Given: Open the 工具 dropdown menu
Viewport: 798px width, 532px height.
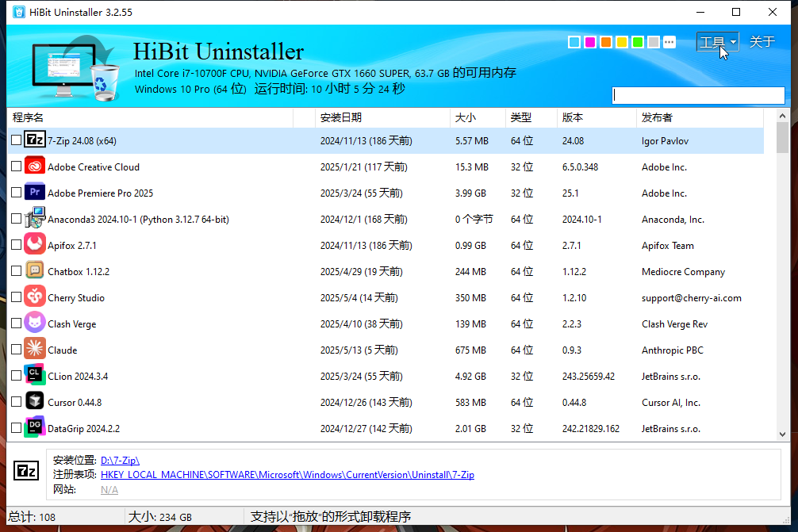Looking at the screenshot, I should 716,42.
